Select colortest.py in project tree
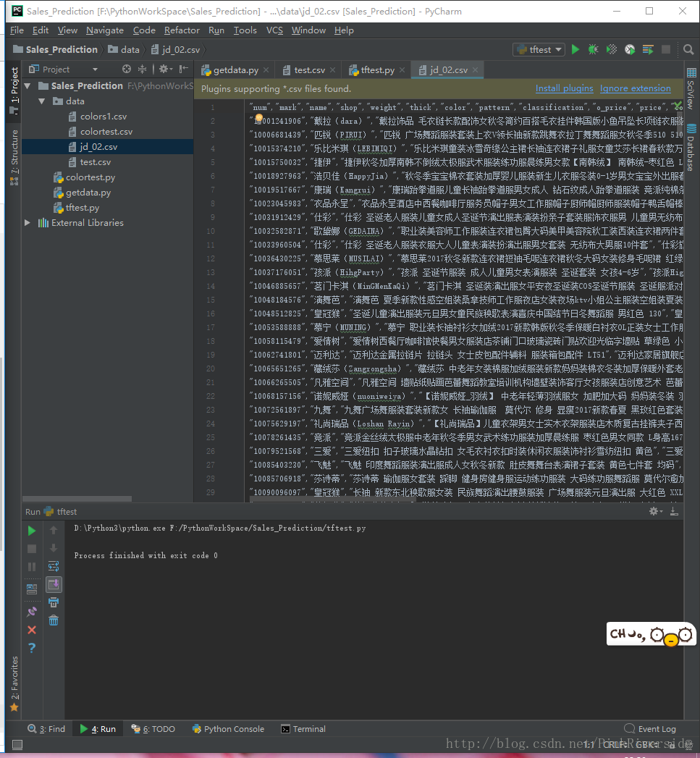The height and width of the screenshot is (758, 700). point(90,177)
